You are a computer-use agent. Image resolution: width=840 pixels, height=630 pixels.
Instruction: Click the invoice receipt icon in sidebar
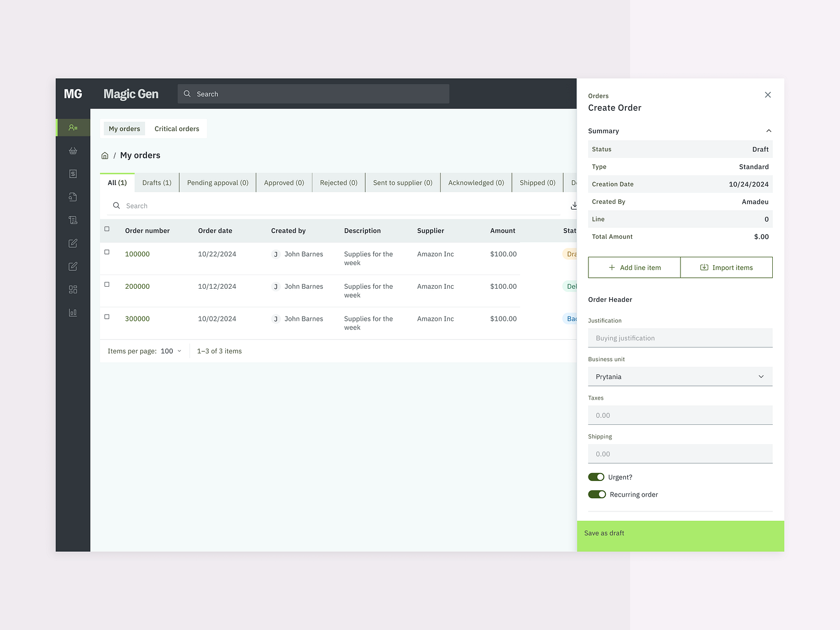[x=72, y=174]
